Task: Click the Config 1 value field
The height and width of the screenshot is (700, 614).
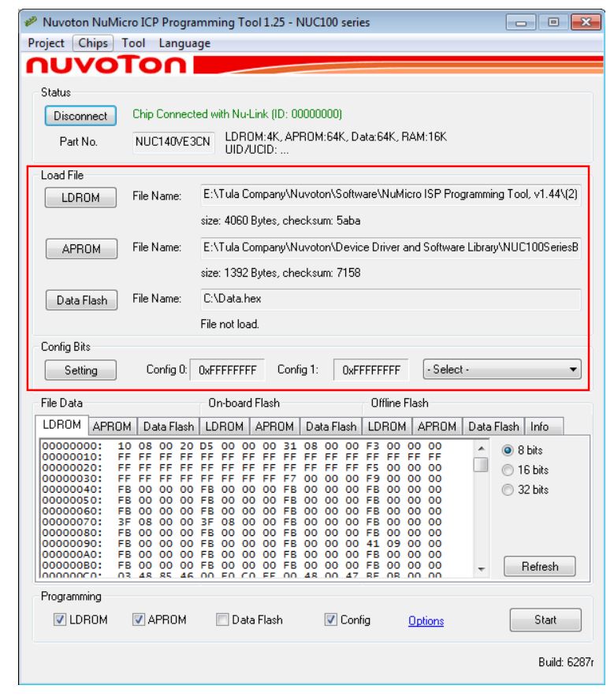Action: click(370, 370)
